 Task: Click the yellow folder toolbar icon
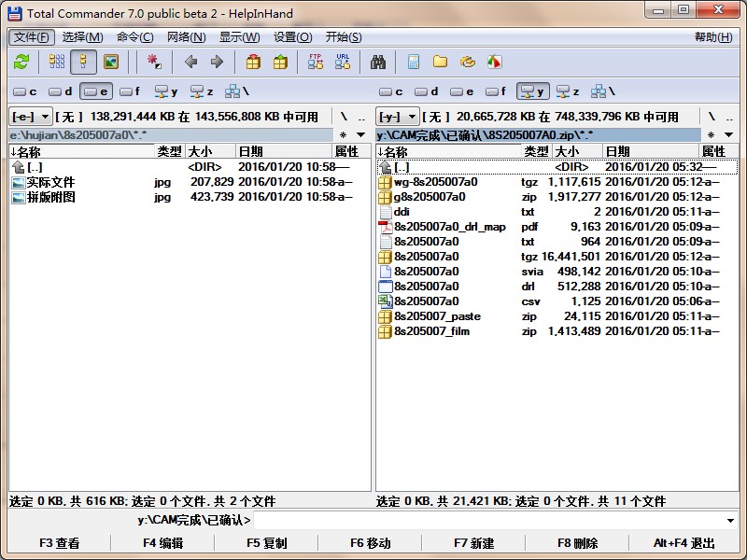pyautogui.click(x=440, y=62)
